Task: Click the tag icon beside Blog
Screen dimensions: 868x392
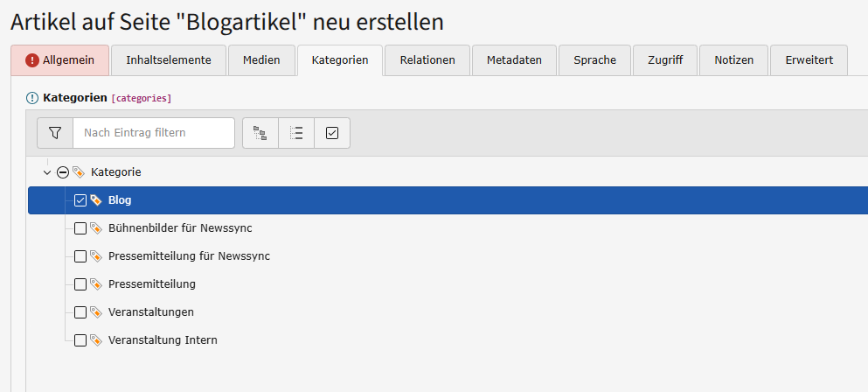Action: point(96,200)
